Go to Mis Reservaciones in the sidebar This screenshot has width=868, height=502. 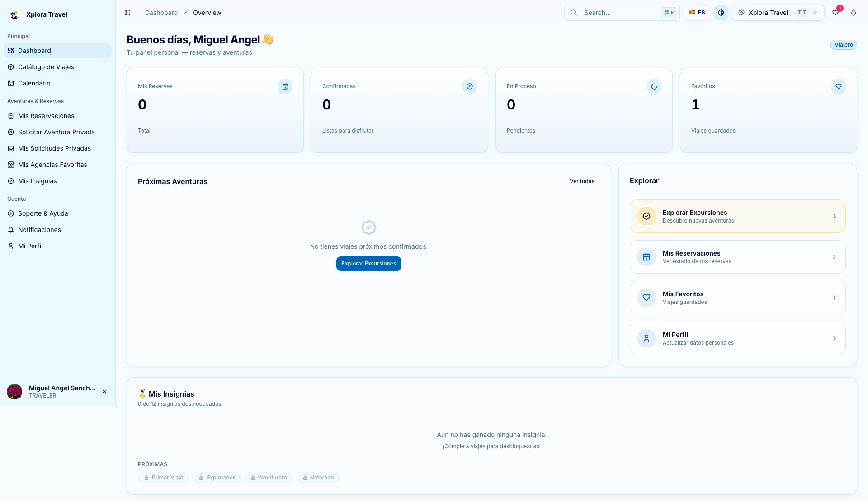point(57,116)
